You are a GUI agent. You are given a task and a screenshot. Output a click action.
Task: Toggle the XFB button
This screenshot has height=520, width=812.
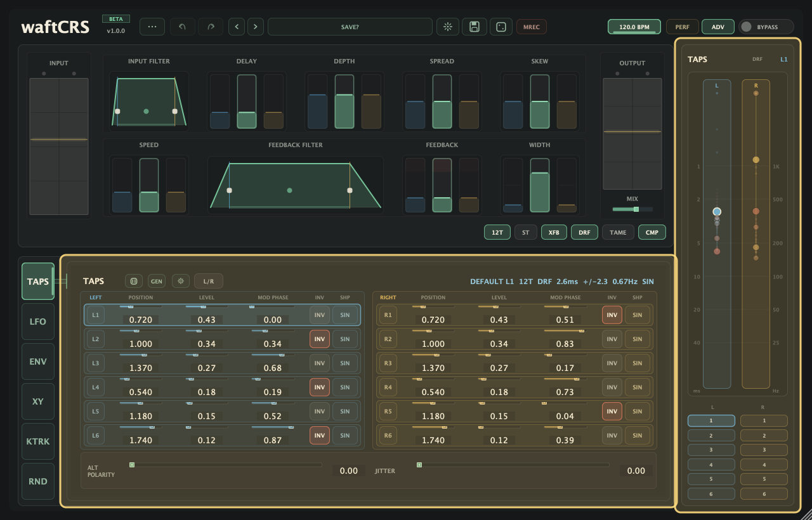[x=554, y=233]
